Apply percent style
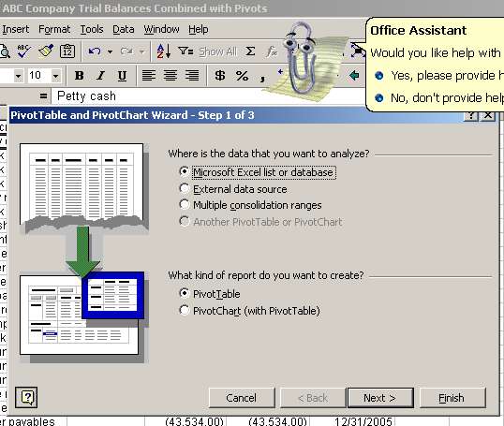Viewport: 504px width, 426px height. (242, 76)
